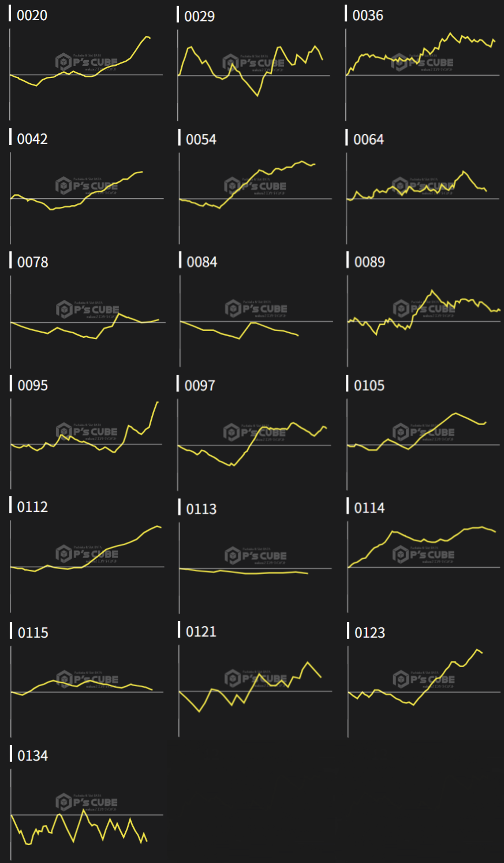Image resolution: width=504 pixels, height=863 pixels.
Task: Click the 0134 number label
Action: point(33,756)
